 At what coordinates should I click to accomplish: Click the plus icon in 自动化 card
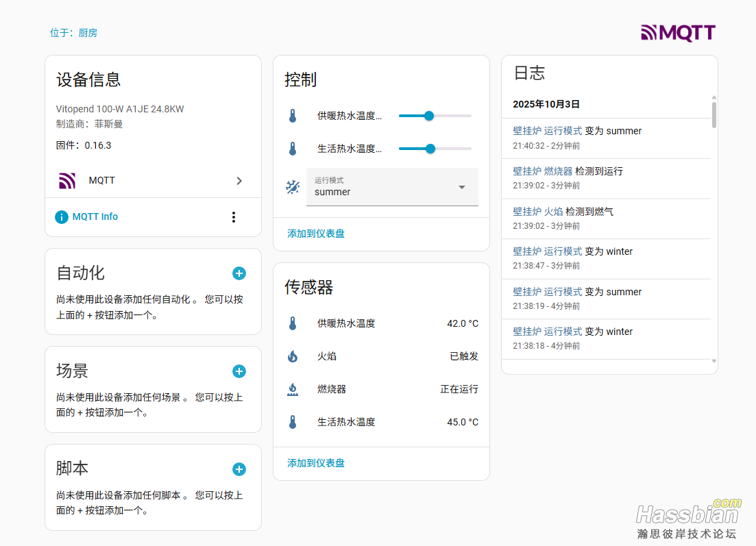tap(239, 273)
